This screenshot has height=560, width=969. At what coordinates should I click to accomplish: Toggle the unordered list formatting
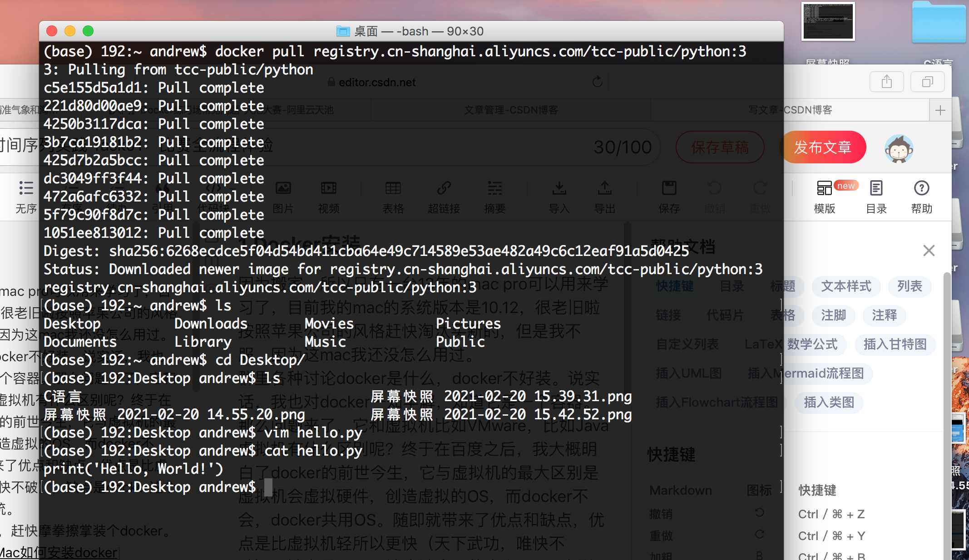[26, 196]
